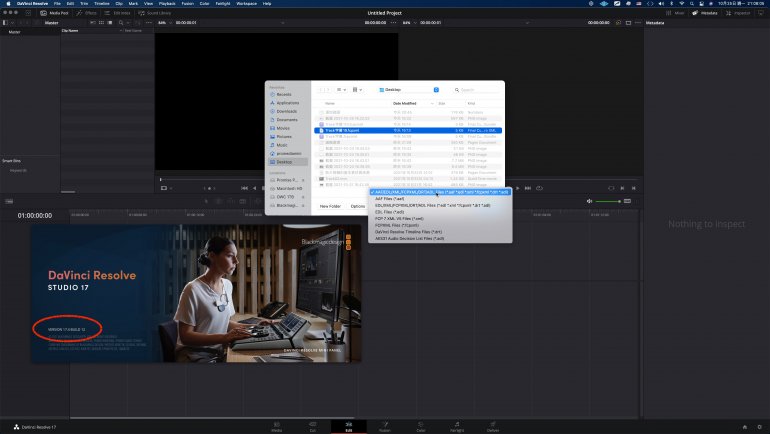770x434 pixels.
Task: Go to the Fusion page
Action: tap(385, 426)
